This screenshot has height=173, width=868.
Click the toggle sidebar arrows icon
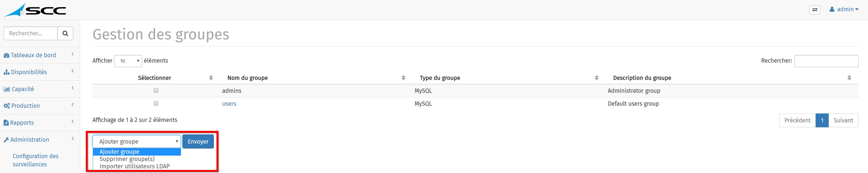point(814,10)
